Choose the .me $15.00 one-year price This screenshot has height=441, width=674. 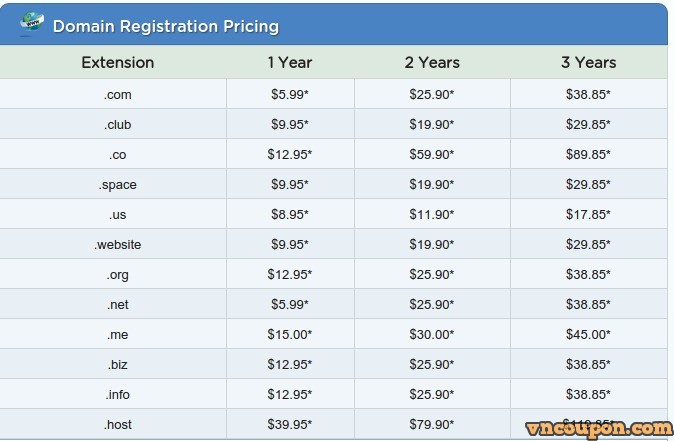tap(290, 334)
